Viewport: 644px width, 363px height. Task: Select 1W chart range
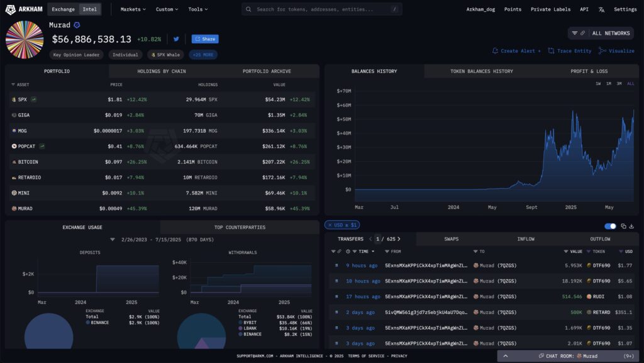click(598, 84)
